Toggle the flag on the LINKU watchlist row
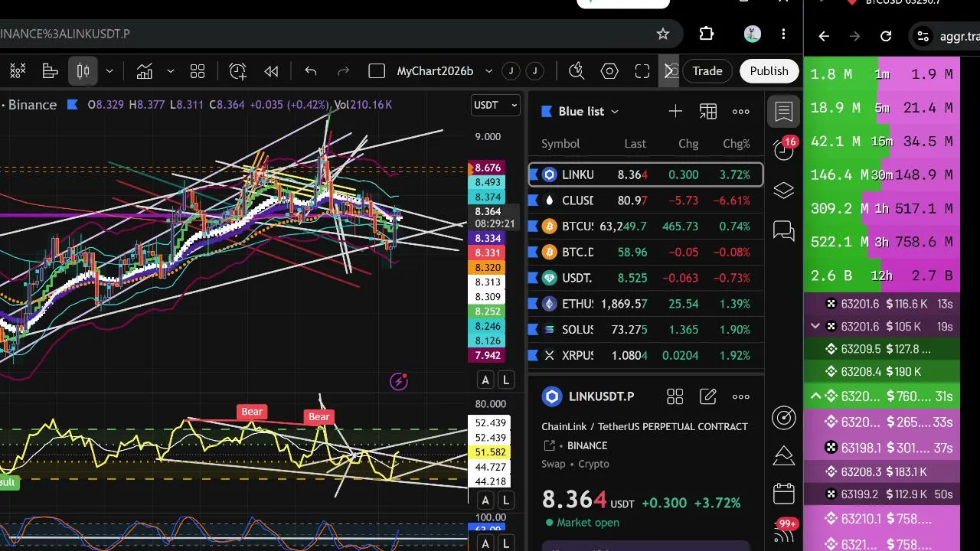Image resolution: width=980 pixels, height=551 pixels. coord(534,174)
